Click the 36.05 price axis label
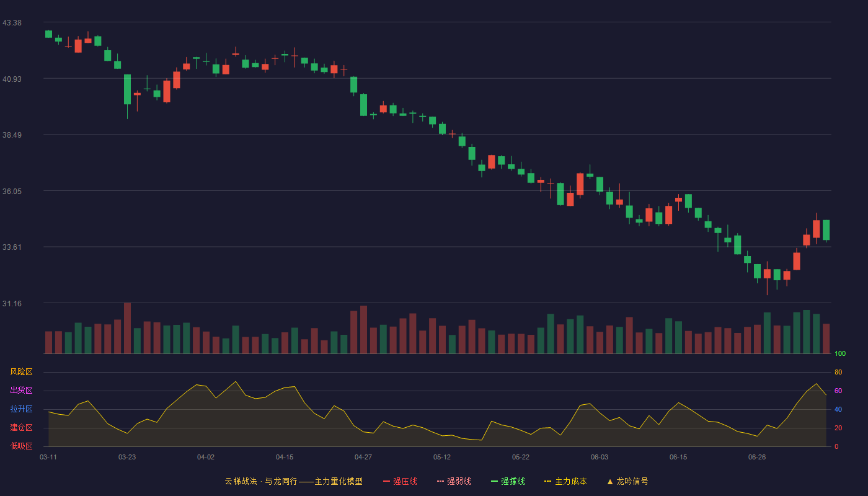Image resolution: width=868 pixels, height=496 pixels. (x=12, y=191)
